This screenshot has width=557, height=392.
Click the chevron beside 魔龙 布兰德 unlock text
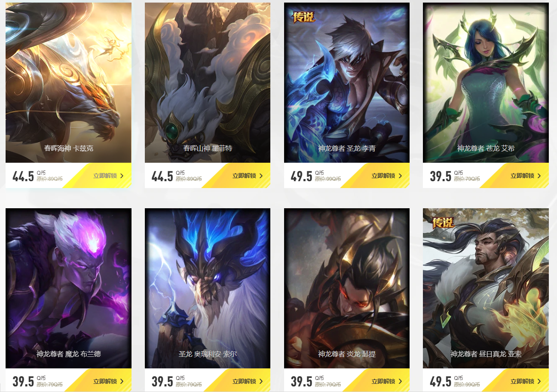click(122, 381)
